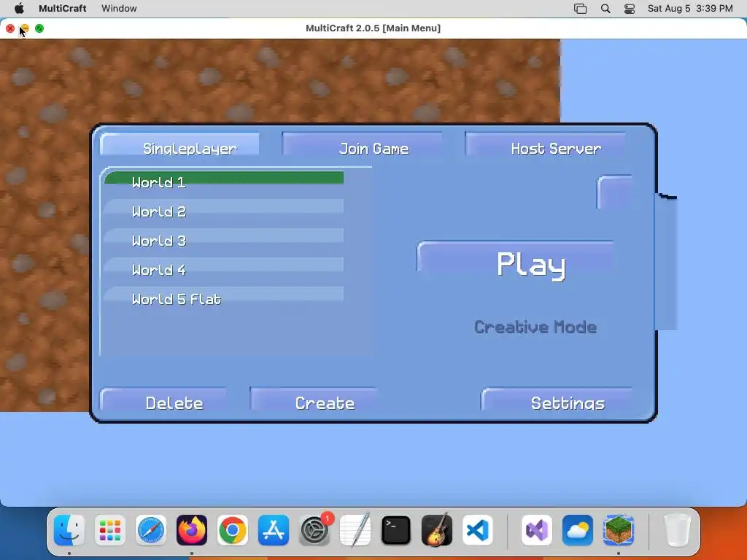Select World 1 in the list
Screen dimensions: 747x560
pyautogui.click(x=224, y=182)
